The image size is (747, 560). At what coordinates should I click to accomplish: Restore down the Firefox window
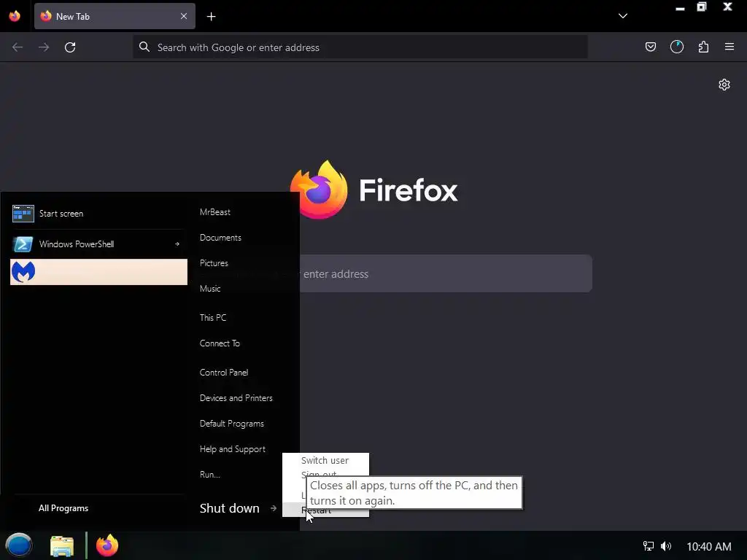point(702,7)
